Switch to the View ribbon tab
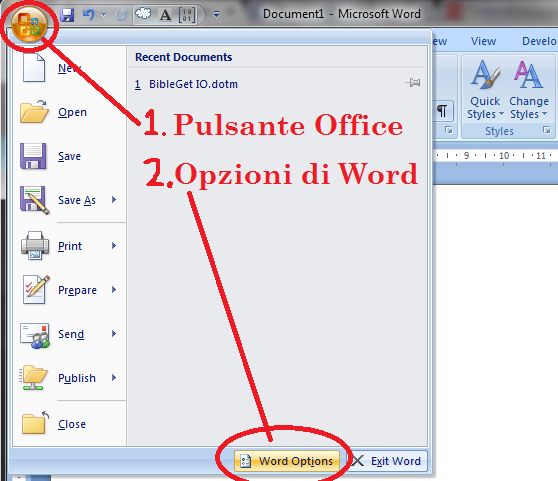 tap(483, 41)
